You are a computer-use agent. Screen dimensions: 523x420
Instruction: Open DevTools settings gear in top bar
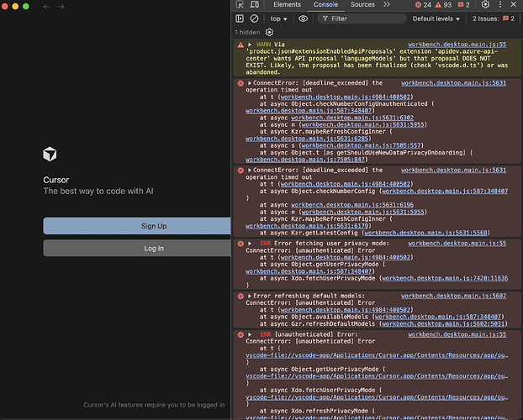[485, 4]
